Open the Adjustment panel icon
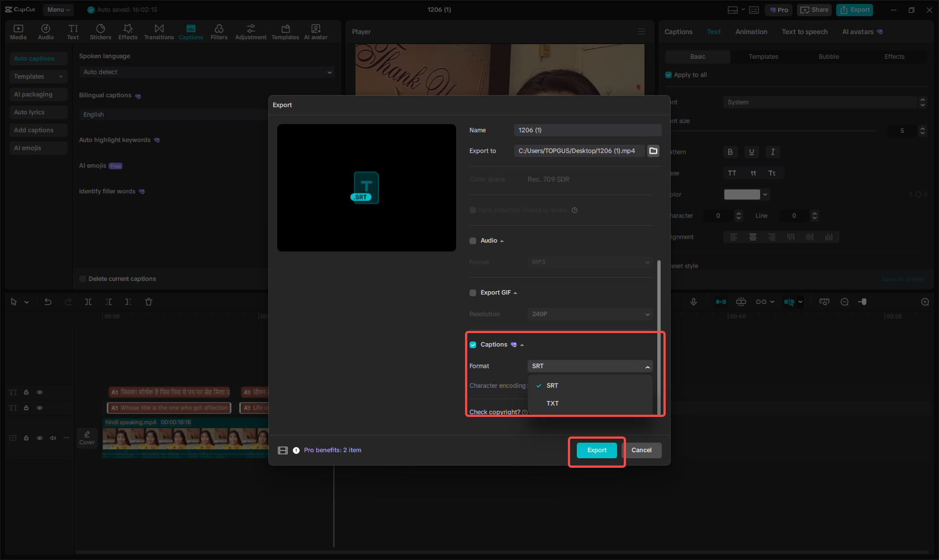This screenshot has height=560, width=939. click(x=251, y=32)
